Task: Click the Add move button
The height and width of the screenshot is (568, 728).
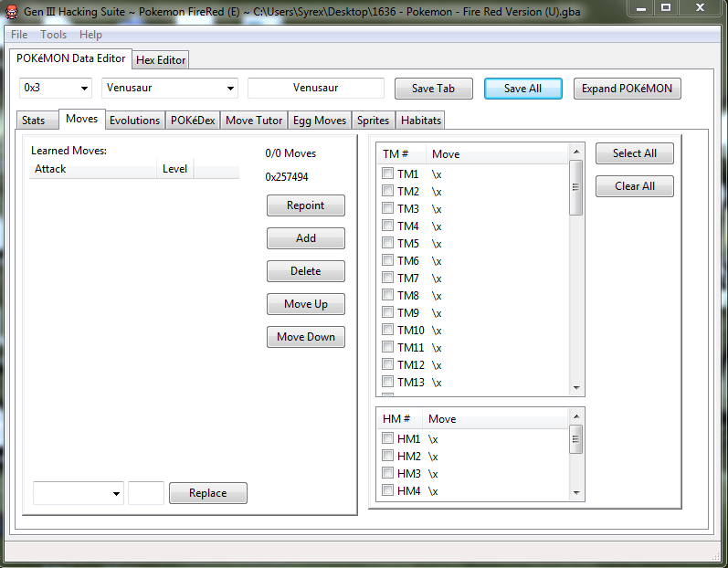Action: tap(305, 238)
